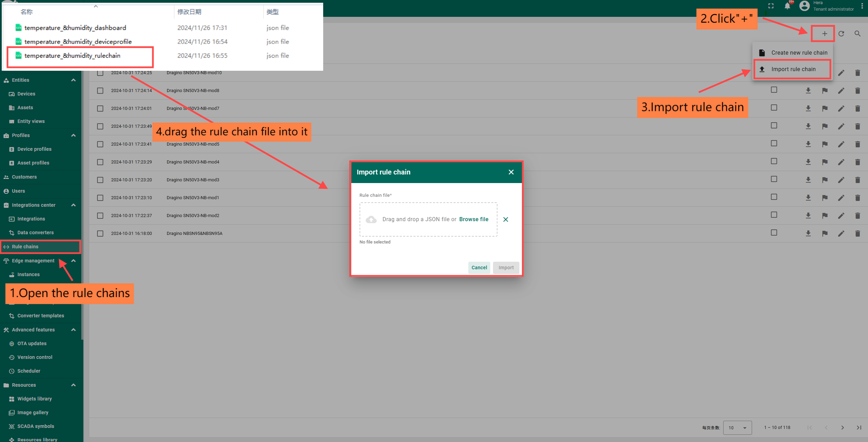Choose Import rule chain menu entry
The height and width of the screenshot is (442, 868).
793,69
